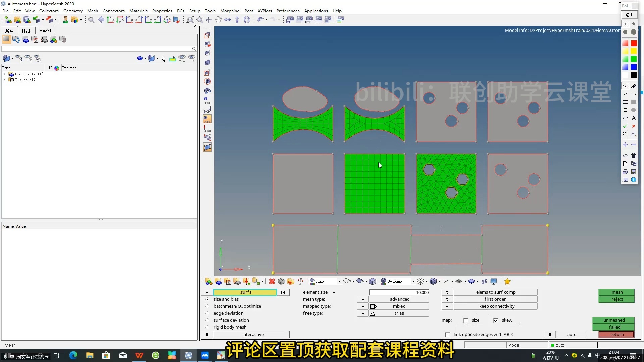The width and height of the screenshot is (644, 362).
Task: Click the Numbers 123 display icon
Action: point(207,101)
